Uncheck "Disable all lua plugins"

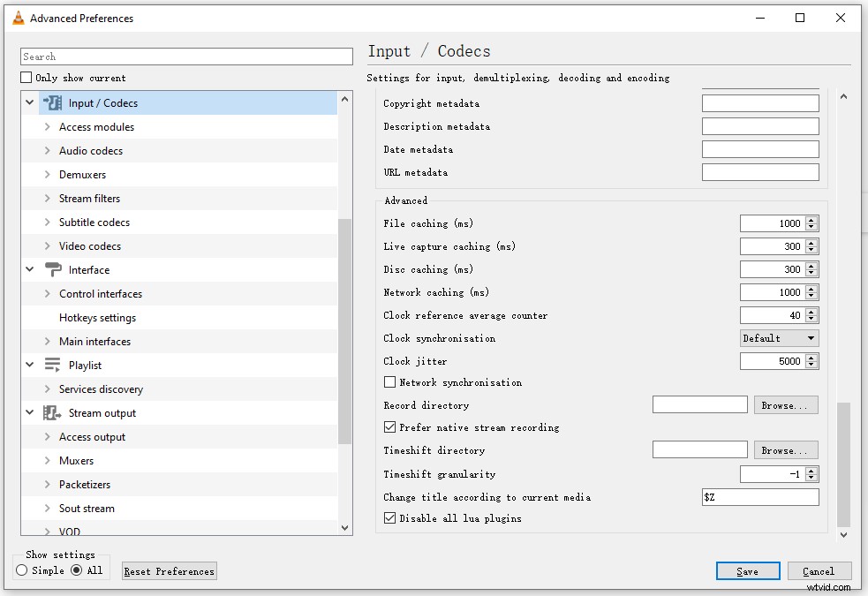390,518
